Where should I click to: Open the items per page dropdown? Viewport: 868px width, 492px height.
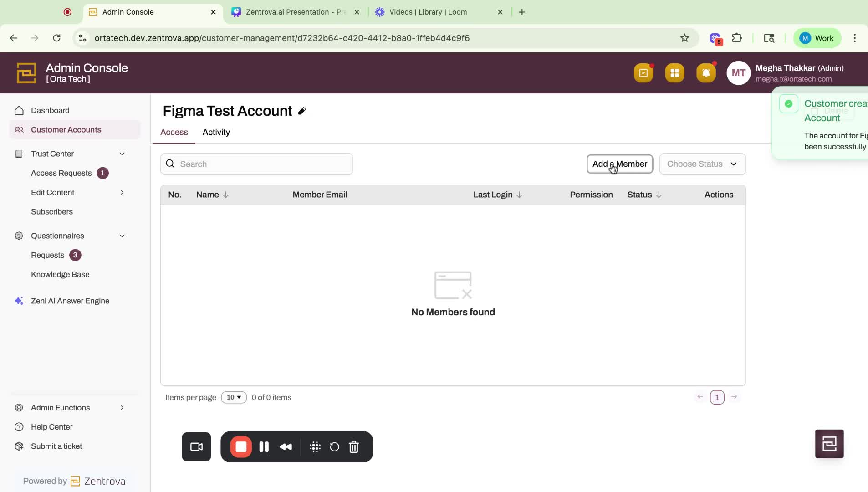(234, 397)
